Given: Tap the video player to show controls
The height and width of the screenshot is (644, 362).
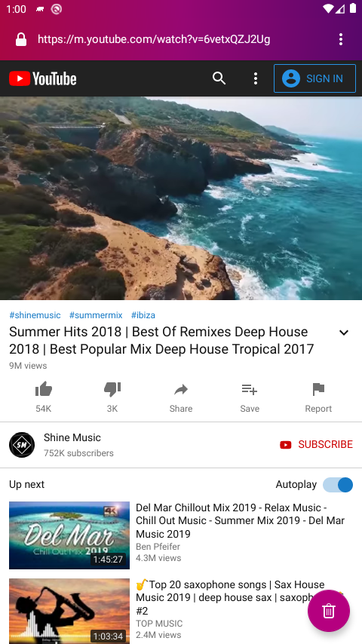Looking at the screenshot, I should coord(181,198).
